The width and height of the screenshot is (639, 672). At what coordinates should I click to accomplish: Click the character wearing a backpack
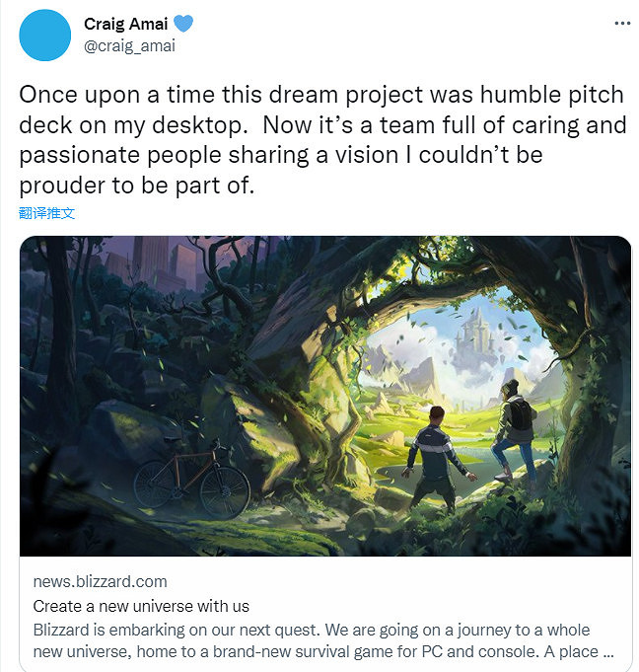coord(515,425)
